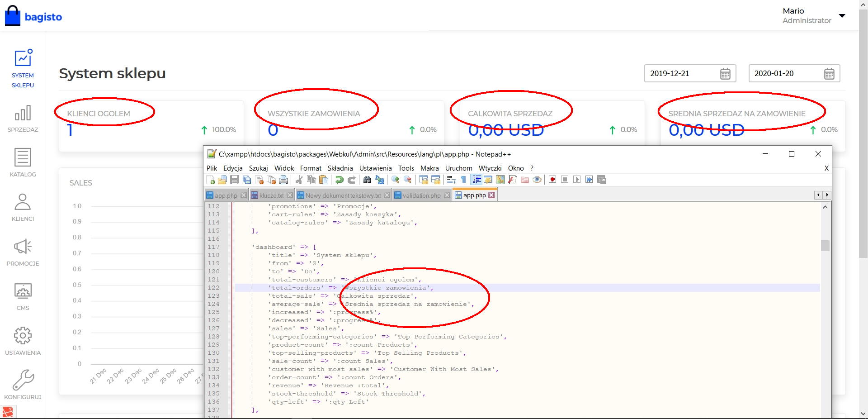The width and height of the screenshot is (868, 419).
Task: Toggle Show All Characters pilcrow icon
Action: pos(463,180)
